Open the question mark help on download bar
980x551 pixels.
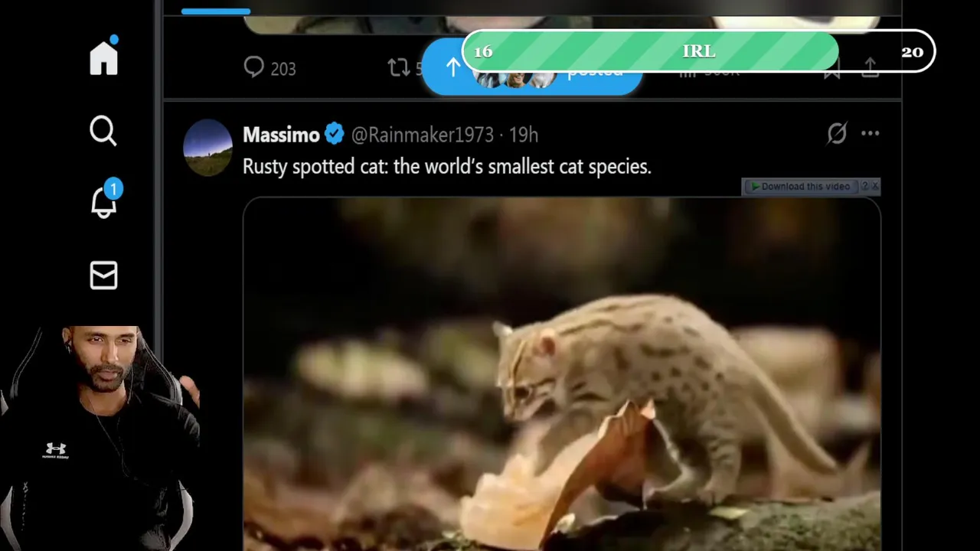(865, 186)
